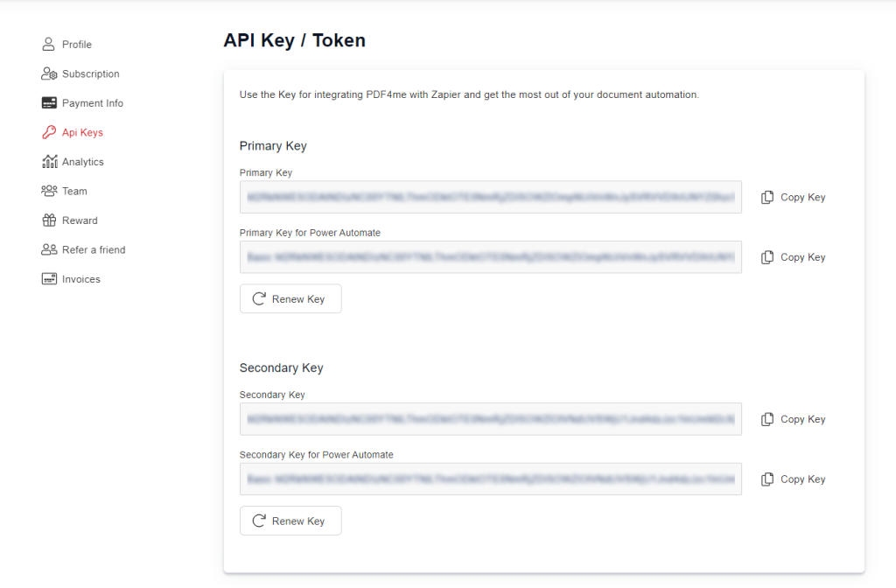Renew the Secondary Key

click(290, 521)
